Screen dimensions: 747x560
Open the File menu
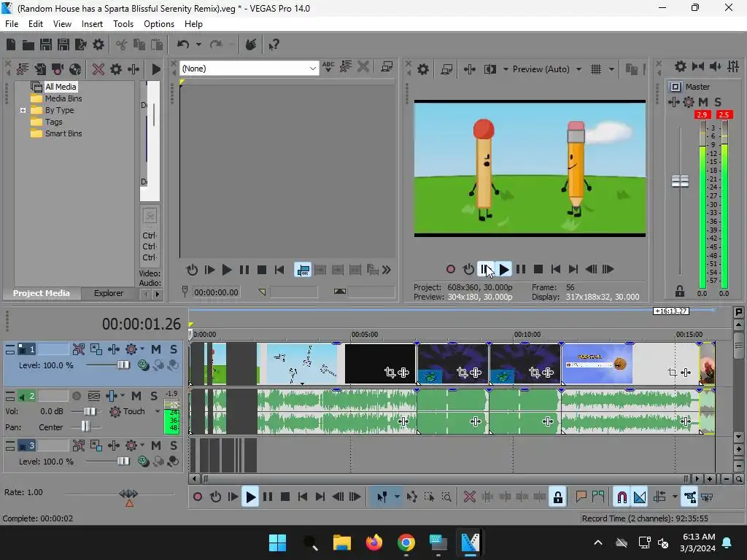[x=12, y=24]
